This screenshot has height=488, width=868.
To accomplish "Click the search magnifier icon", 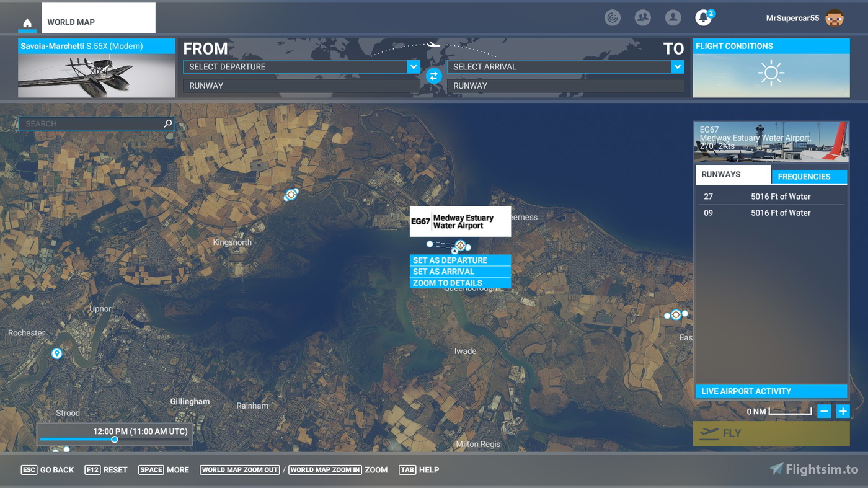I will (x=167, y=123).
